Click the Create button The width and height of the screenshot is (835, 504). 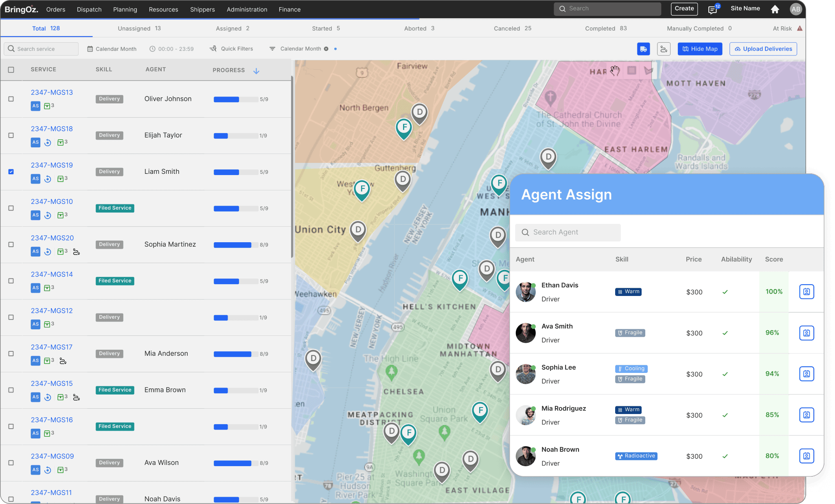[684, 9]
